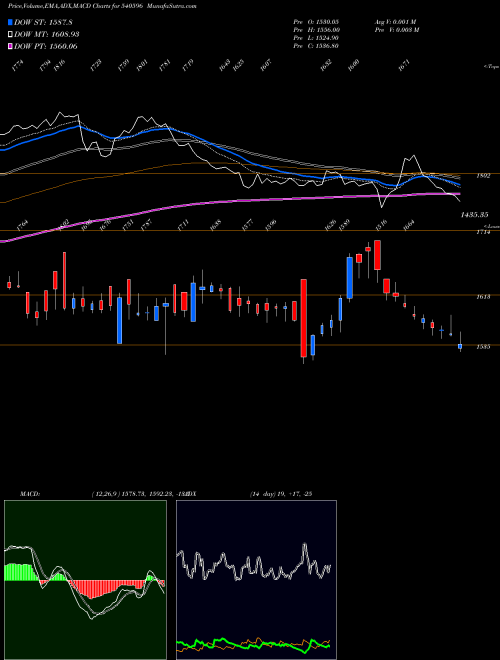Image resolution: width=500 pixels, height=660 pixels.
Task: Click the last blue candlestick at the 1585 level
Action: (460, 346)
